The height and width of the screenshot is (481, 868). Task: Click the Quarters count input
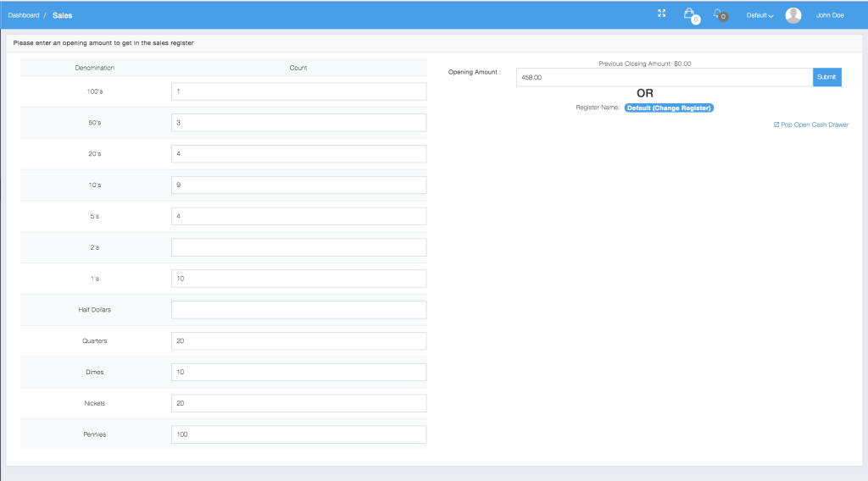click(298, 341)
